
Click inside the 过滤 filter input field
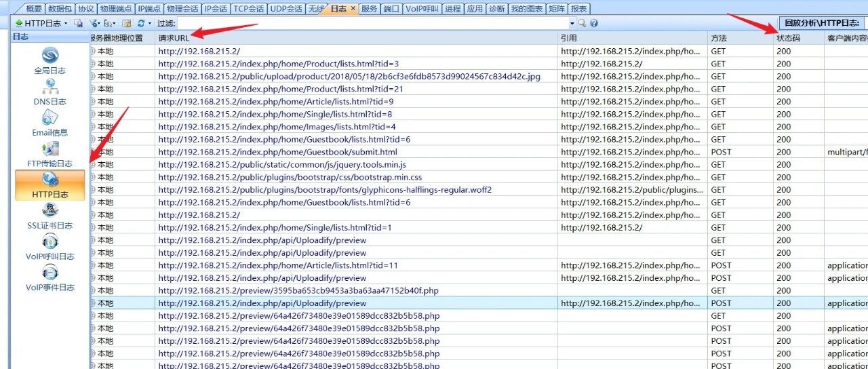(373, 23)
